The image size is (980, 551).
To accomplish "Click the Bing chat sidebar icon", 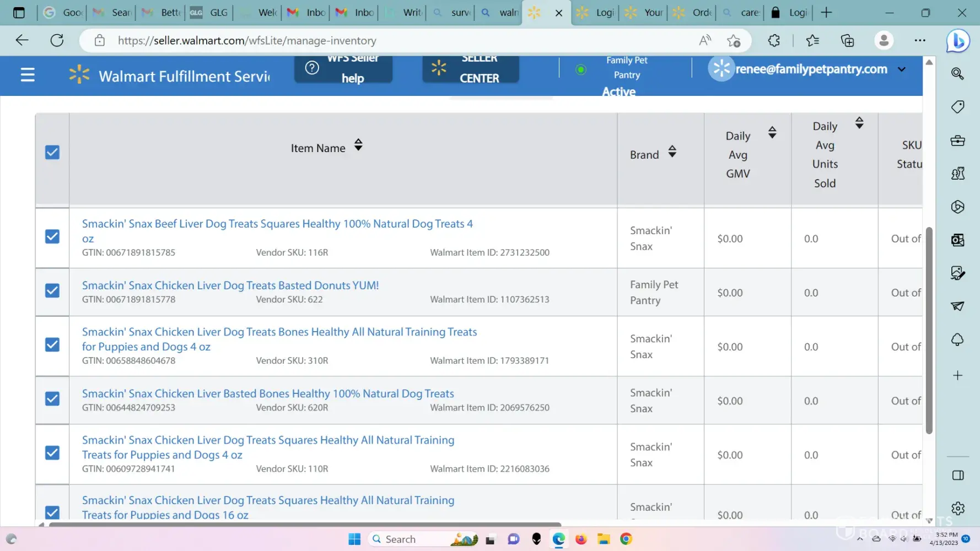I will (x=957, y=41).
